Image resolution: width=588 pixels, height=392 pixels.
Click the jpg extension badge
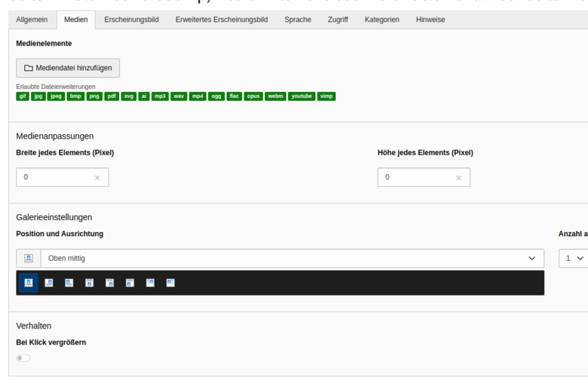pos(38,96)
